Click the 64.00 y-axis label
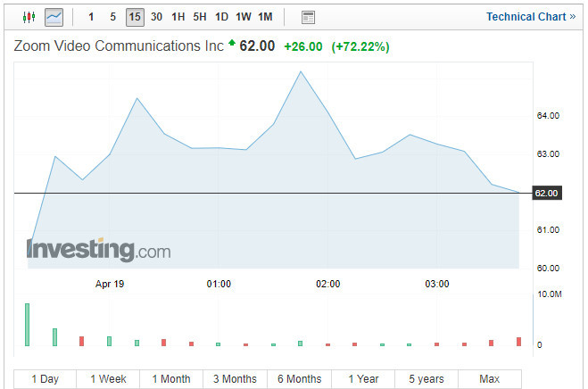The image size is (588, 389). (548, 115)
